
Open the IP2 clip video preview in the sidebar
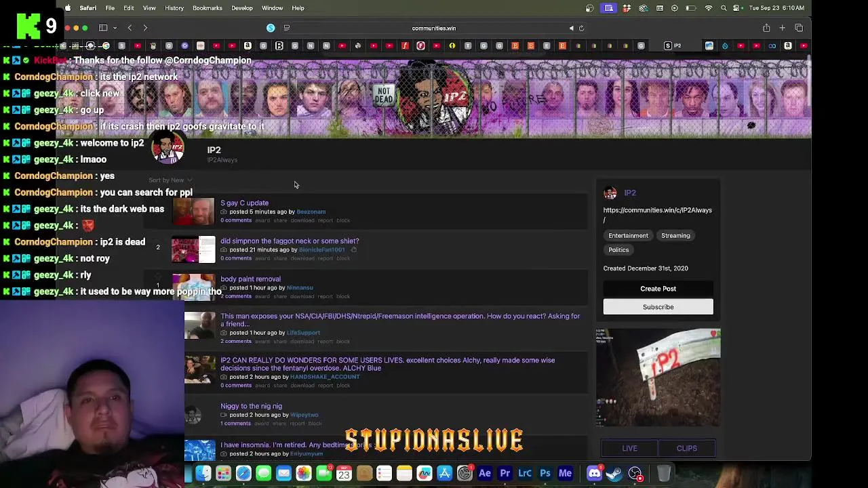click(658, 378)
